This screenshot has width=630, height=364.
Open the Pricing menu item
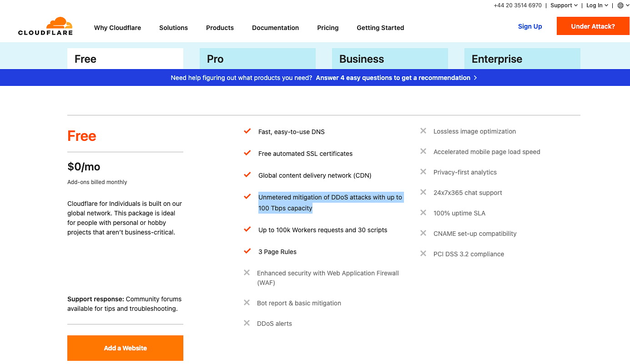point(328,28)
